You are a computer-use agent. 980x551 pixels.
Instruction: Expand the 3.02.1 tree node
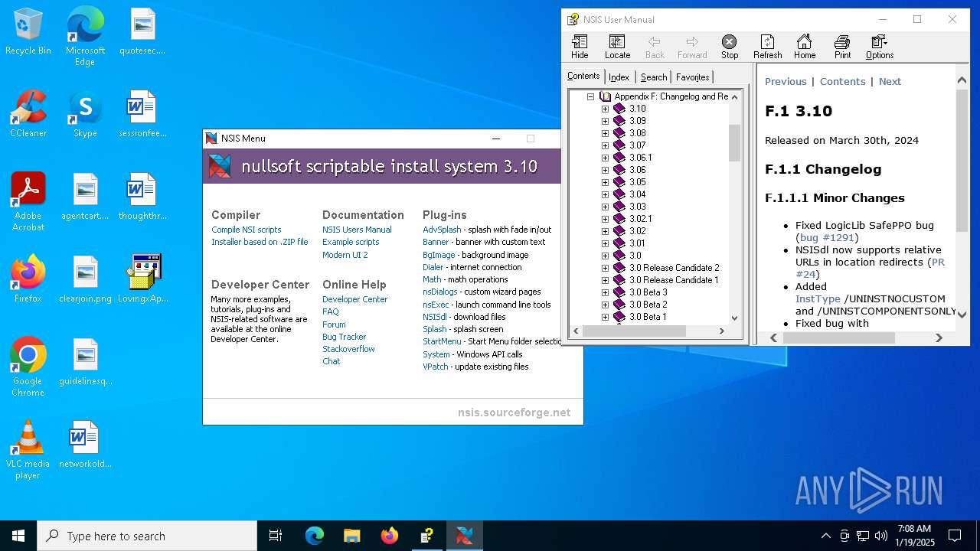coord(605,219)
